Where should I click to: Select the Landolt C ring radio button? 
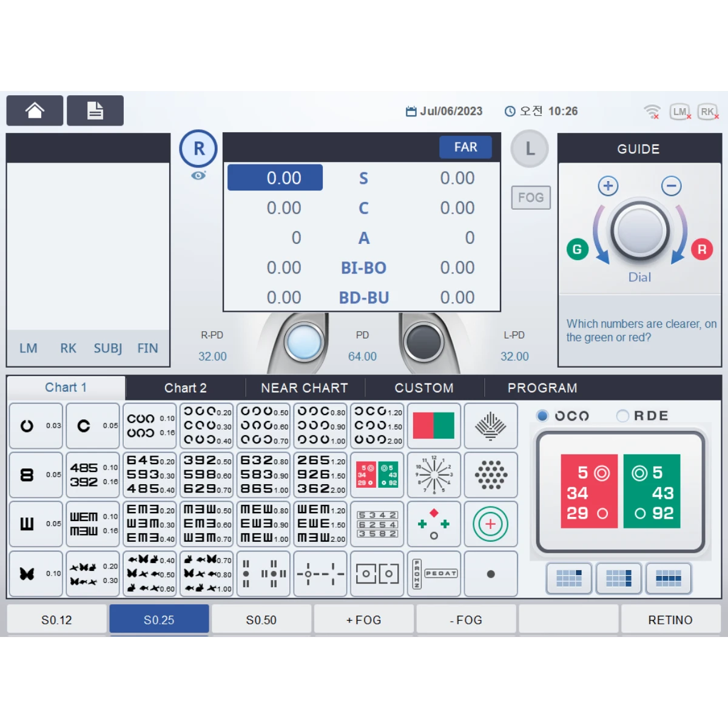[x=543, y=416]
